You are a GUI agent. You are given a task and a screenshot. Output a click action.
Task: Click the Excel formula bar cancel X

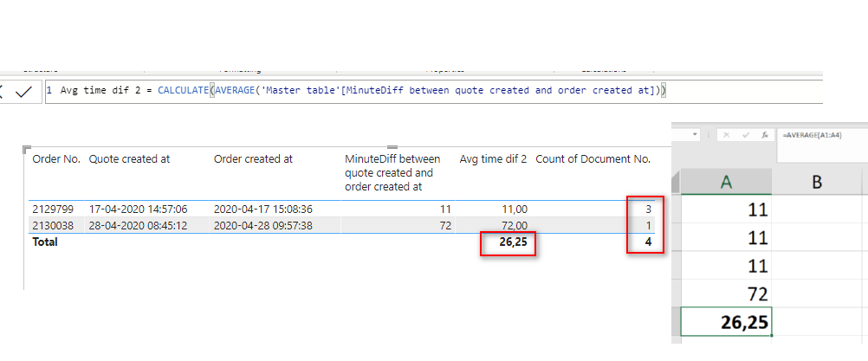(727, 135)
